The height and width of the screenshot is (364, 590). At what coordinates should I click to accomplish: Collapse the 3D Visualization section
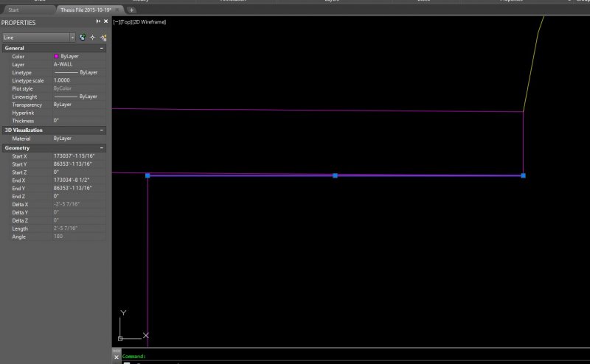point(101,130)
